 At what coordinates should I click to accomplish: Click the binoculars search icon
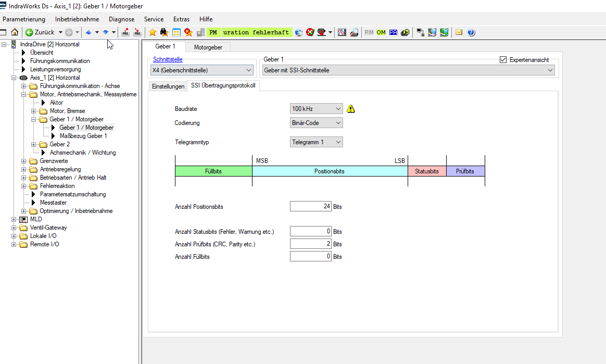coord(164,32)
